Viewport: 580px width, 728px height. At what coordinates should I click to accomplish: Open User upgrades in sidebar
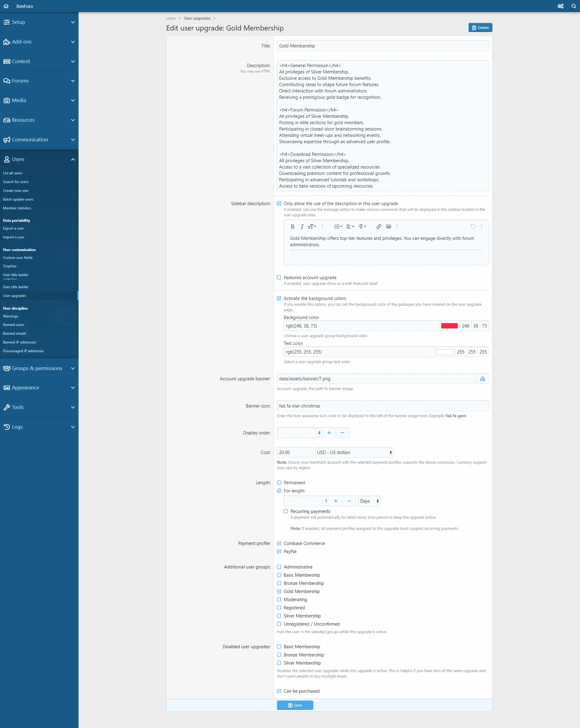(x=14, y=295)
